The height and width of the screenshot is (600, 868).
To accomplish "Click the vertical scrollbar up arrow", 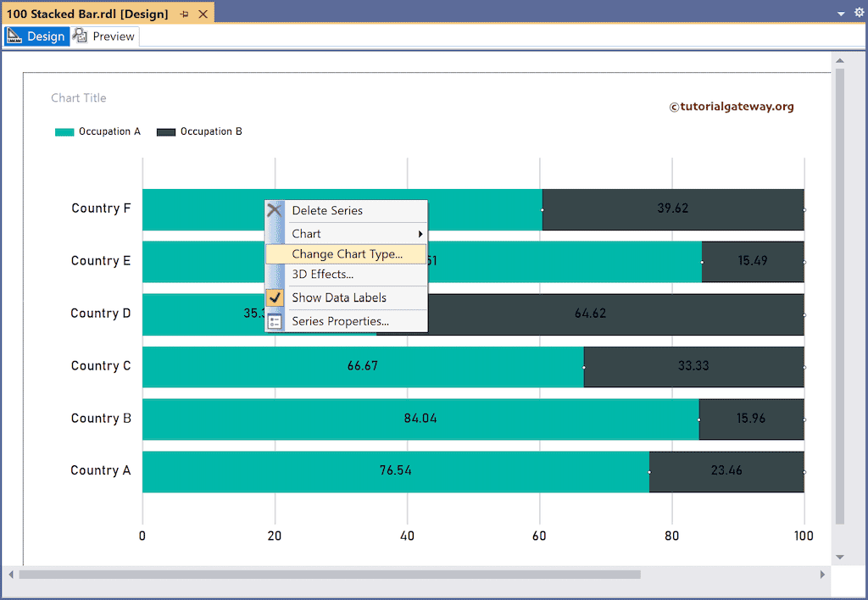I will tap(839, 61).
